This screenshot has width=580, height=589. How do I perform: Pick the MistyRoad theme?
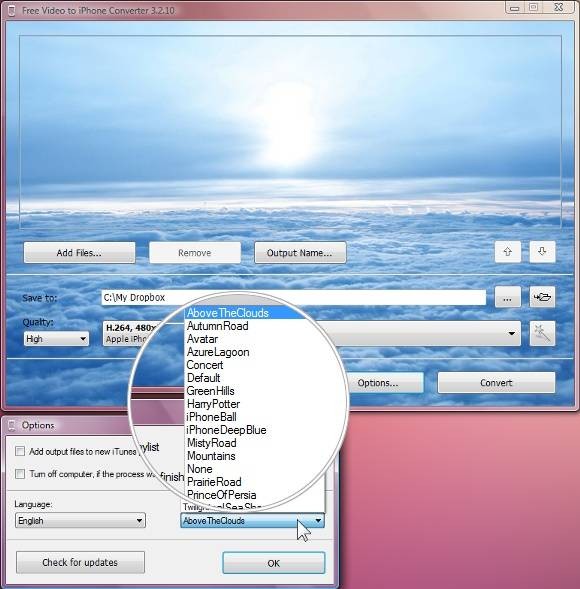[x=211, y=443]
